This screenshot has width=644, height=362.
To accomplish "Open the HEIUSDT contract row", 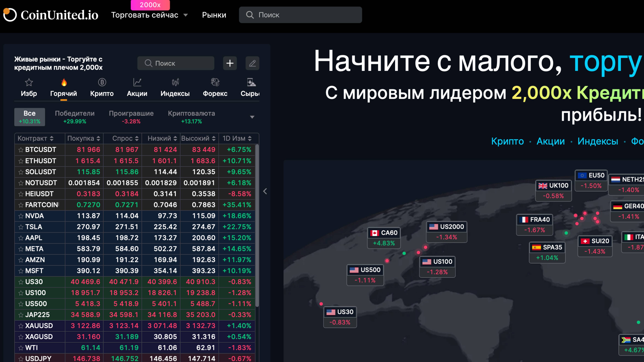I will point(135,194).
